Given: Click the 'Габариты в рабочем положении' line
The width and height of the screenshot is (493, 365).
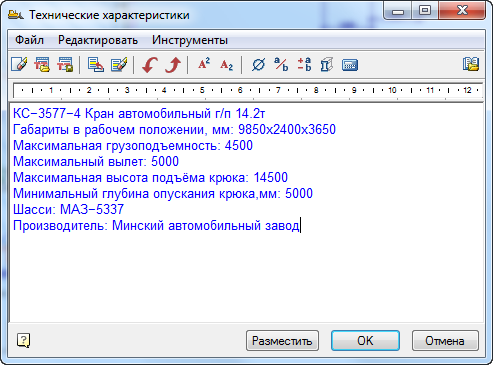Looking at the screenshot, I should (174, 130).
